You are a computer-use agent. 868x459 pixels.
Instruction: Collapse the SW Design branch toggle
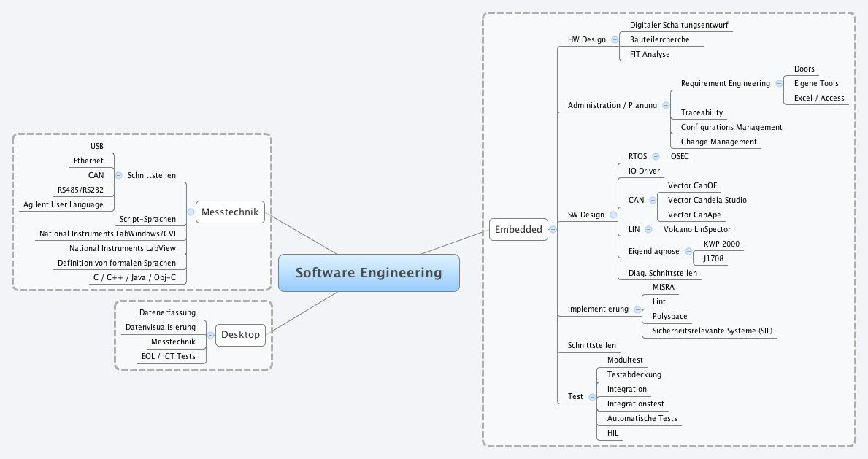613,215
